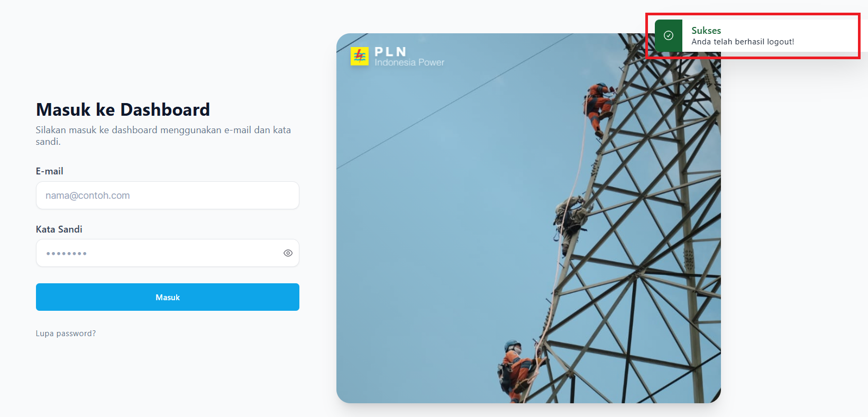Click the 'PLN' brand text on image

click(390, 52)
